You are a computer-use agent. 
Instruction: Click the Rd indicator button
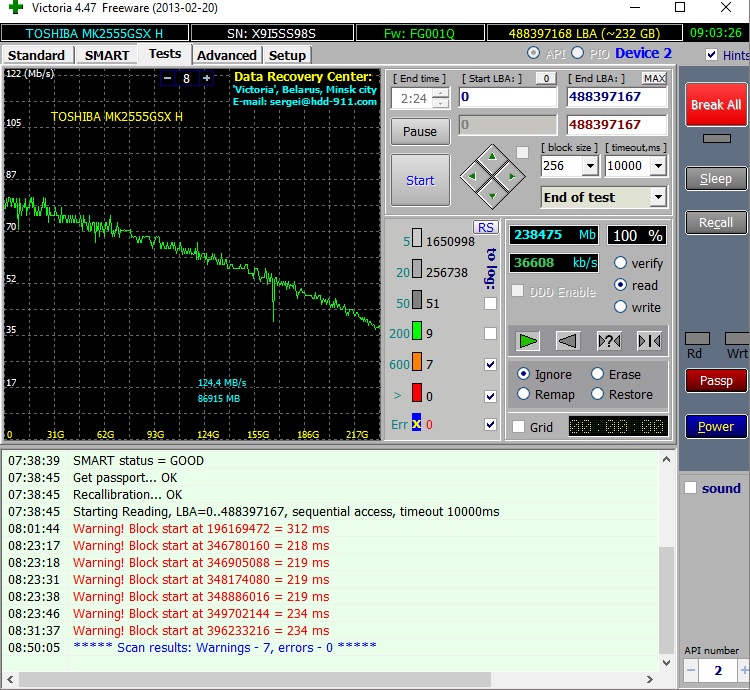coord(697,339)
